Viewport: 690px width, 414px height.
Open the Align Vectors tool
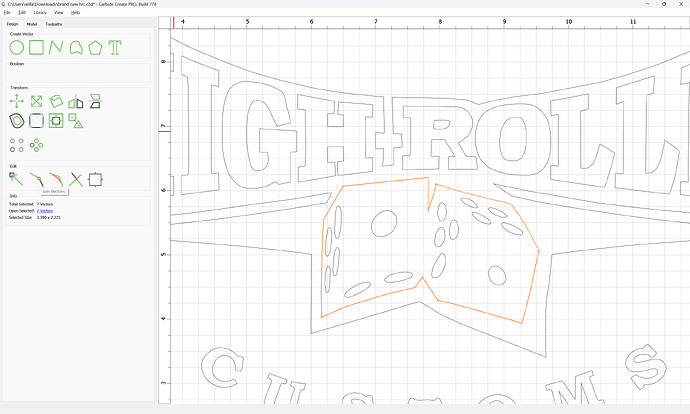click(x=56, y=121)
